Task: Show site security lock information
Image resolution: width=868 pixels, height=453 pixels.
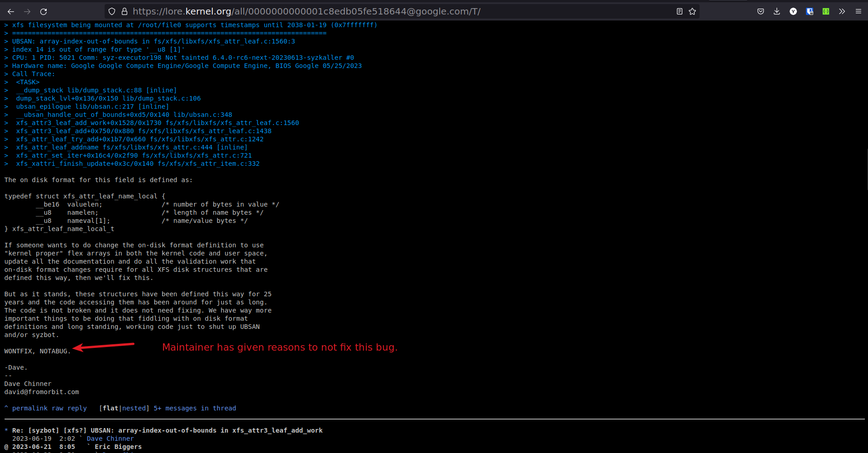Action: (125, 11)
